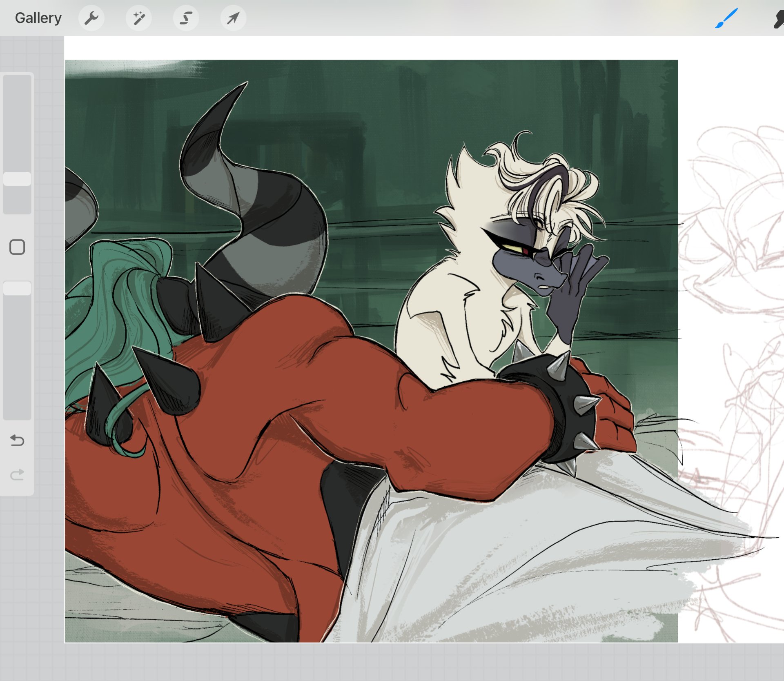
Task: Return to the Gallery
Action: pos(38,18)
